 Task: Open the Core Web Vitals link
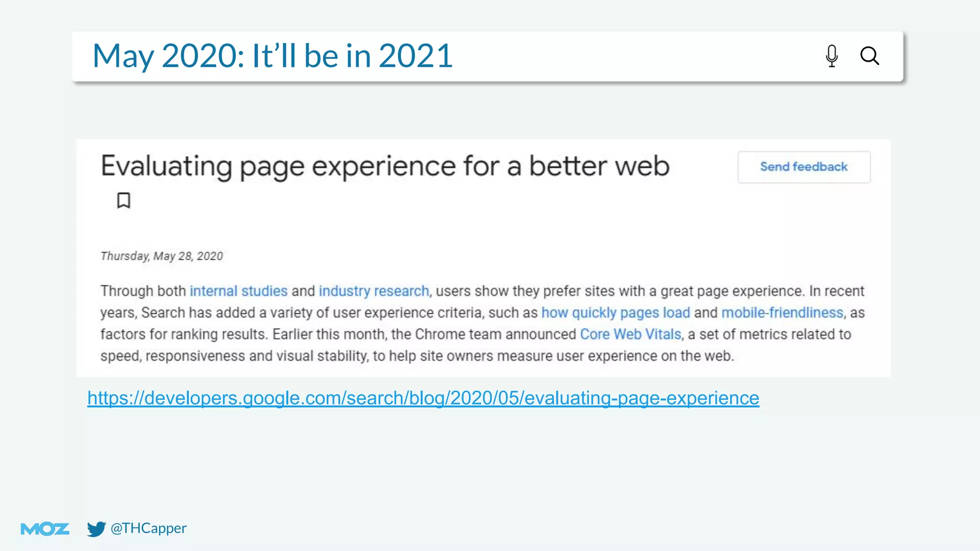click(x=631, y=334)
